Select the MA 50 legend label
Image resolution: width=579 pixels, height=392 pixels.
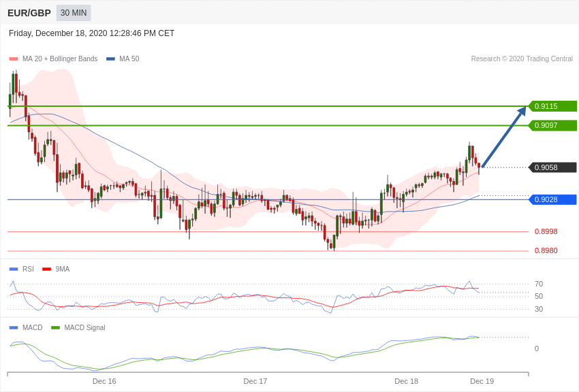tap(129, 59)
